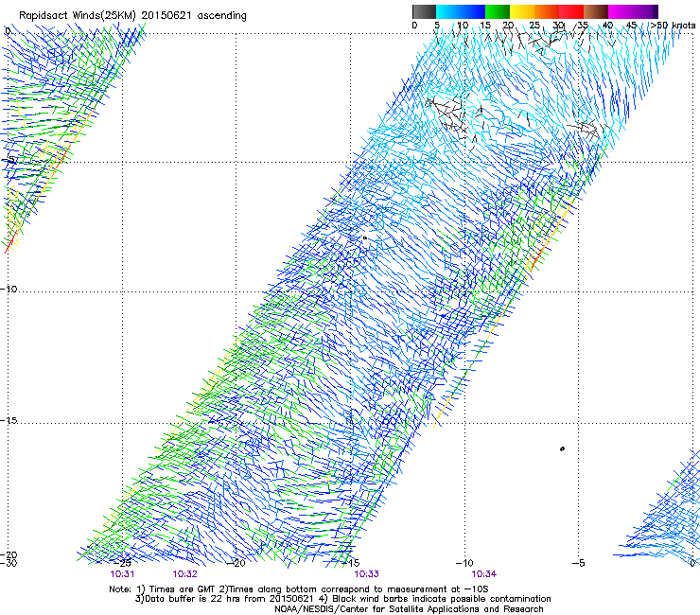This screenshot has width=700, height=615.
Task: Click the '>50 knots' legend label
Action: [673, 26]
